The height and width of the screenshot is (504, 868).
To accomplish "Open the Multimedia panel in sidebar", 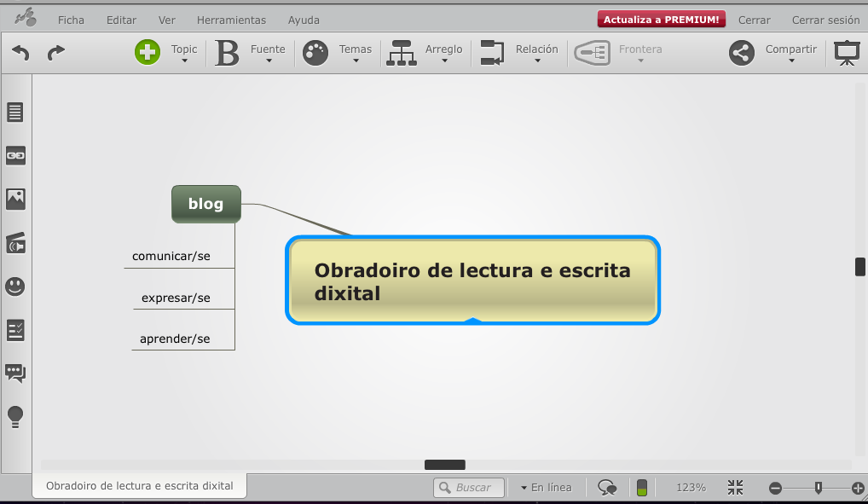I will click(x=15, y=243).
